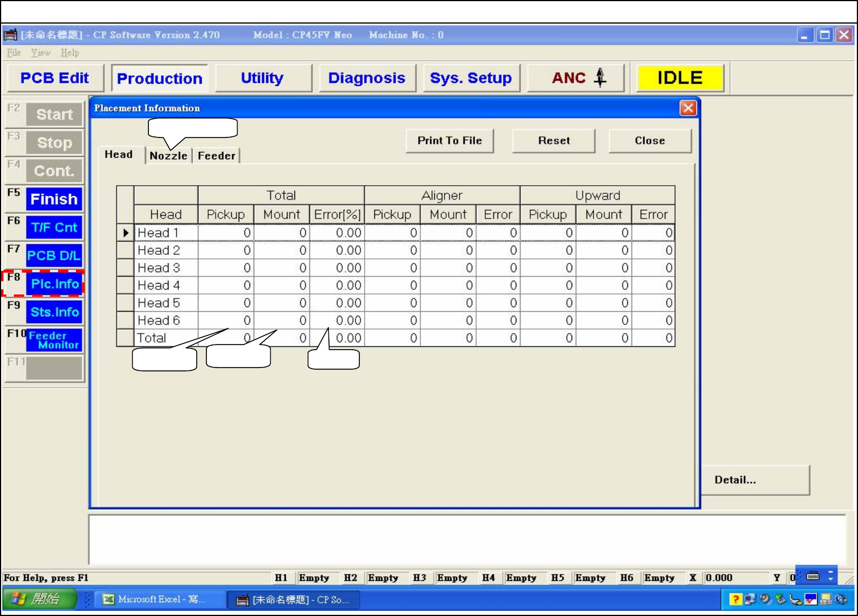
Task: Open the PCB Edit section
Action: (x=55, y=78)
